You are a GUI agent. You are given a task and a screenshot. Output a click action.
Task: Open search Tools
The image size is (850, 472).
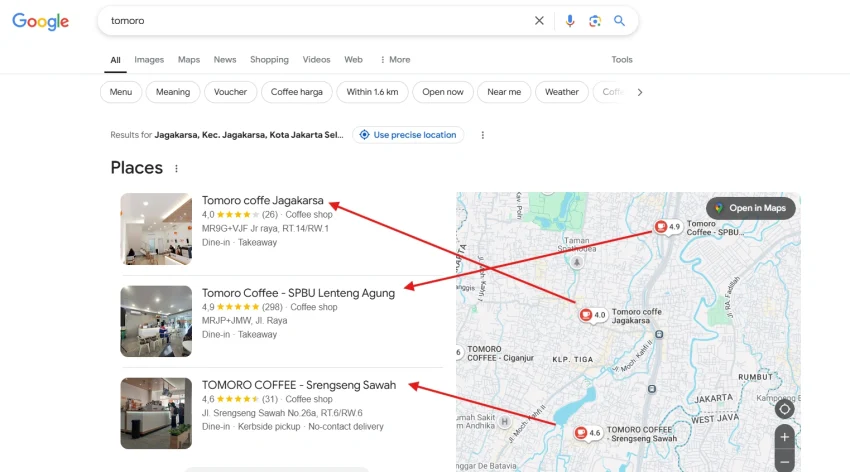click(622, 60)
